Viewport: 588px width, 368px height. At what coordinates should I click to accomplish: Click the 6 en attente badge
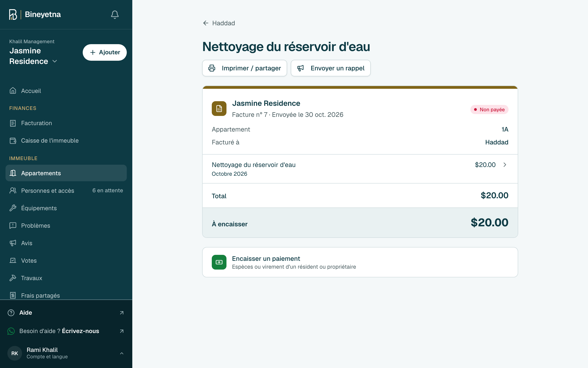pyautogui.click(x=108, y=190)
